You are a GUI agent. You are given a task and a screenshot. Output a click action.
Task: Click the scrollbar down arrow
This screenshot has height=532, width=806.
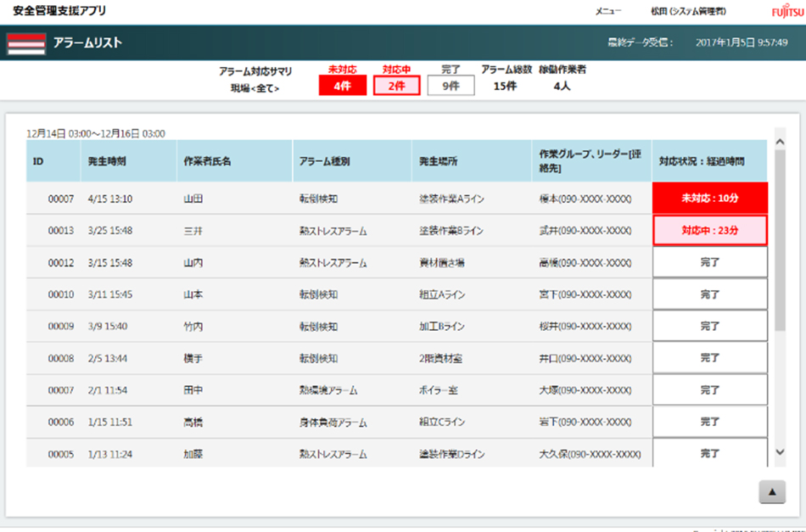click(780, 453)
